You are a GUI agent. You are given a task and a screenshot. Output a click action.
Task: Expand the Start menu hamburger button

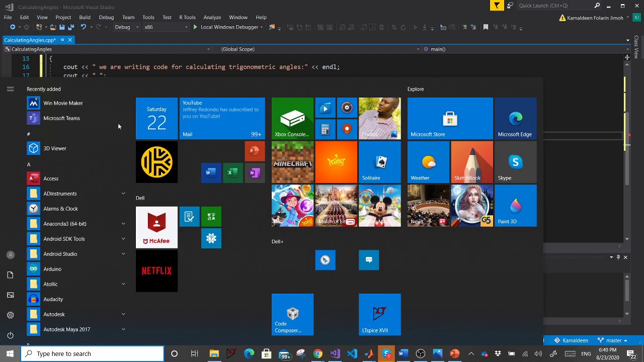click(10, 89)
